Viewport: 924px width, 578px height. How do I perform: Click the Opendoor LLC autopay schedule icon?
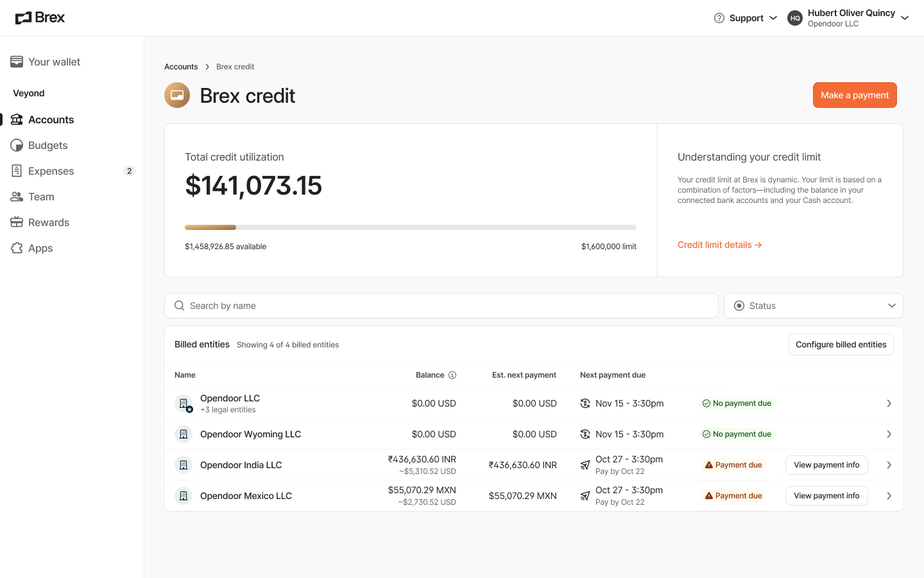(x=585, y=403)
